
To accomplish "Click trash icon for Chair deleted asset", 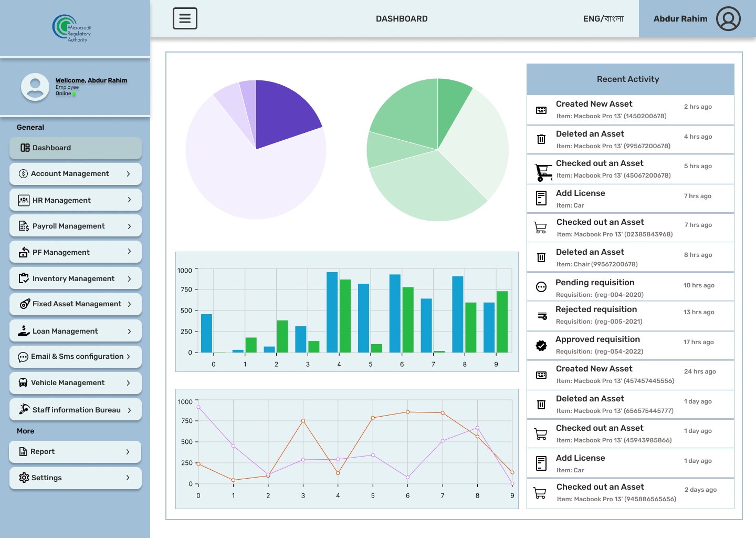I will (541, 257).
